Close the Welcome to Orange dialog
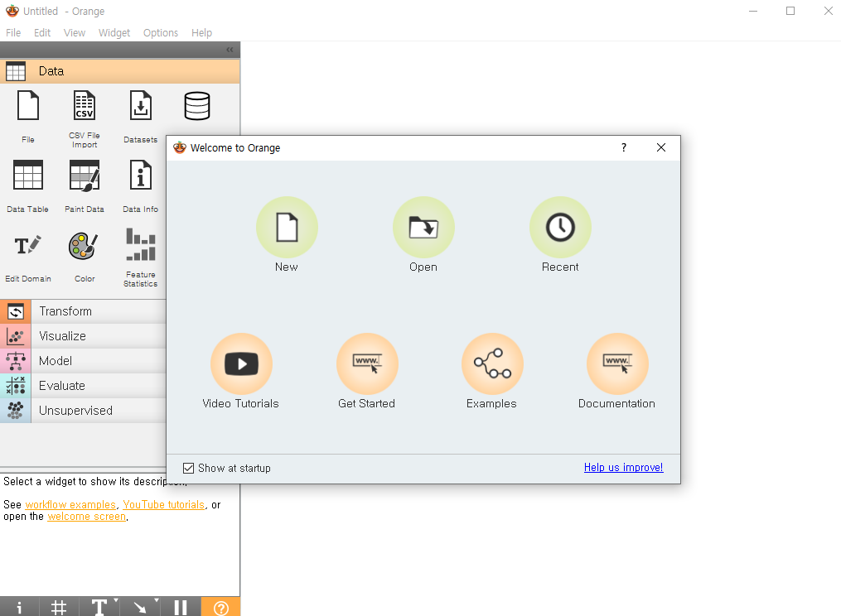 661,147
